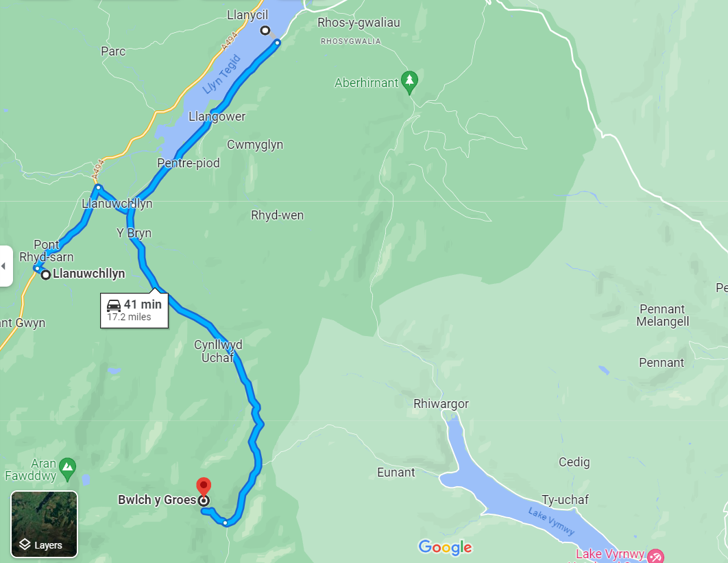This screenshot has width=728, height=563.
Task: Click the Llangower village label
Action: pos(217,117)
